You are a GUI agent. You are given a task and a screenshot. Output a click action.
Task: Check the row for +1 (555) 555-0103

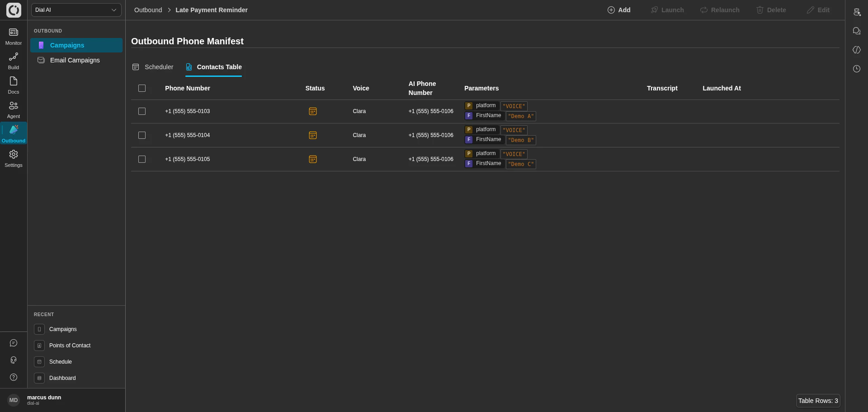142,111
